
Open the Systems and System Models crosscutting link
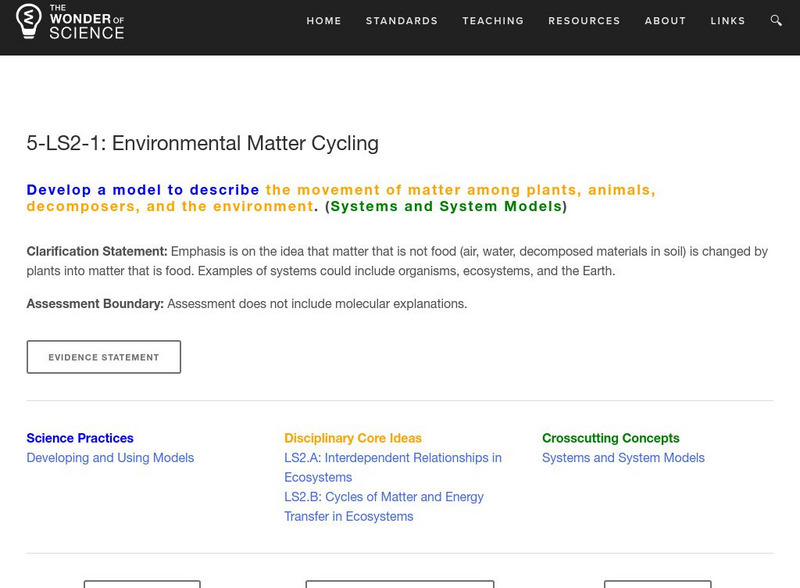(x=622, y=458)
